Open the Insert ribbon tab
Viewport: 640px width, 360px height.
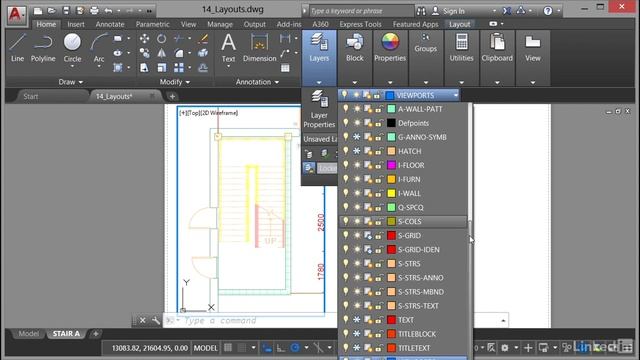point(76,24)
